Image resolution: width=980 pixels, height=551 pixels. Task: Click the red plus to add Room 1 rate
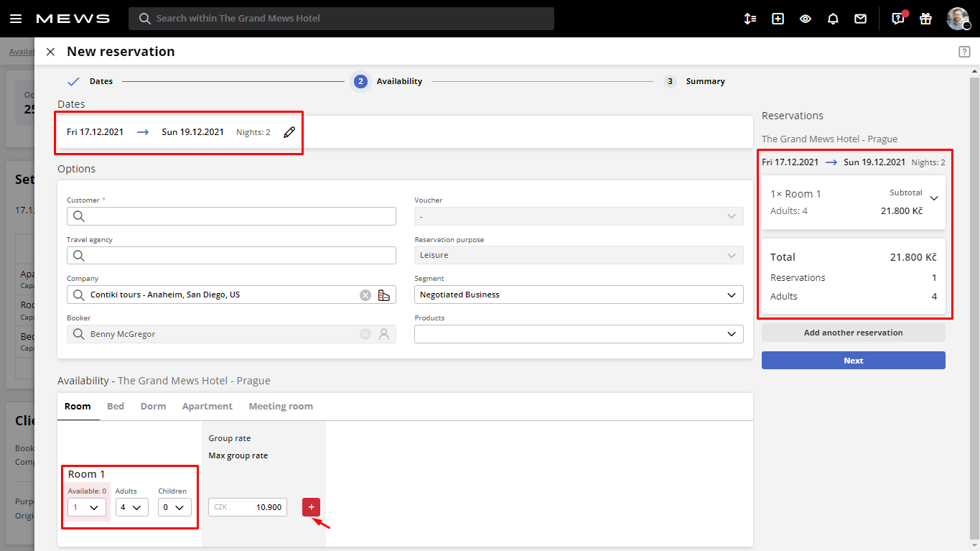coord(311,506)
